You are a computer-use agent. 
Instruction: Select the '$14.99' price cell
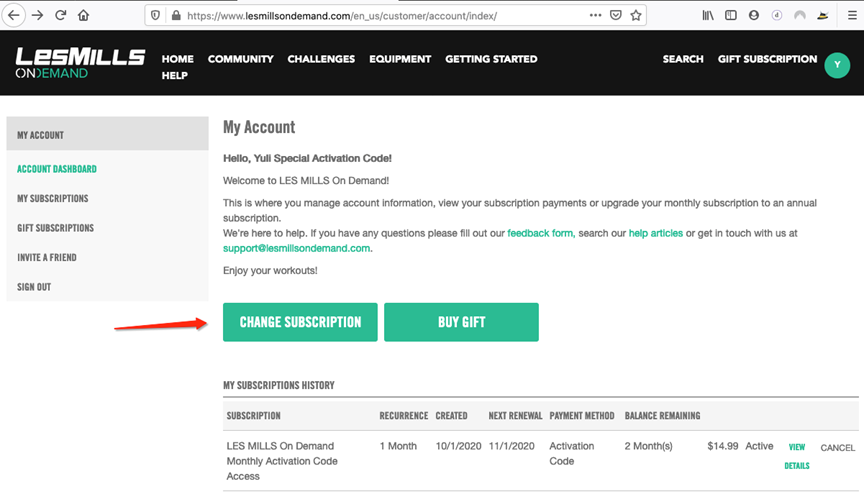(x=722, y=446)
